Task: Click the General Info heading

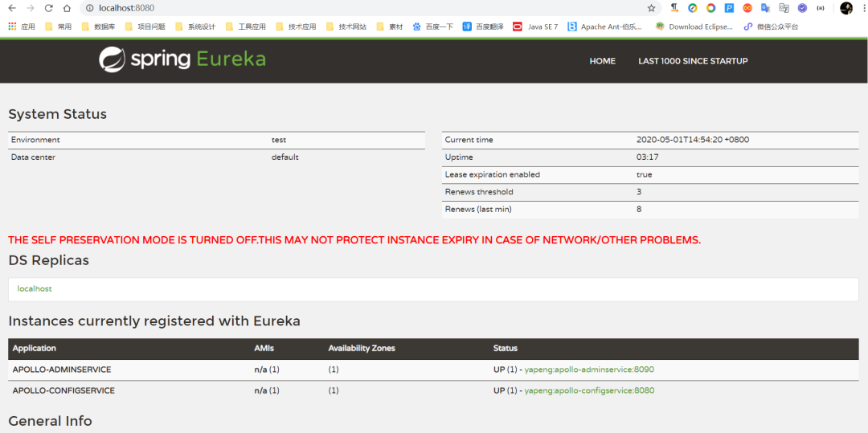Action: pyautogui.click(x=50, y=420)
